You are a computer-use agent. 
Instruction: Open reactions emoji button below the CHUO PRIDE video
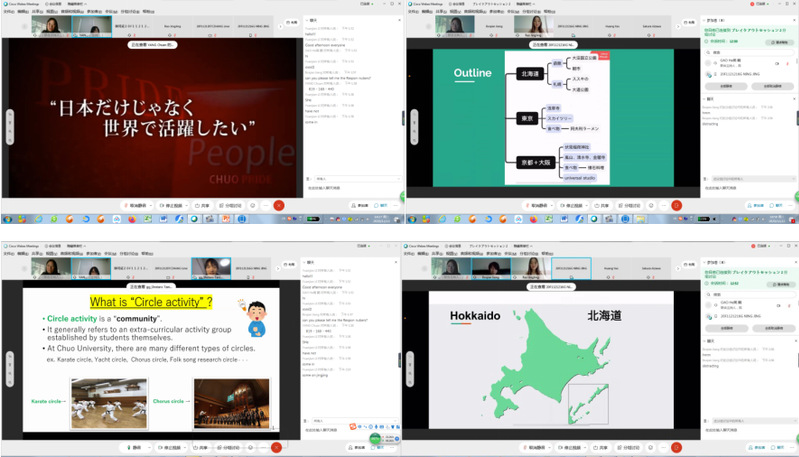(252, 205)
